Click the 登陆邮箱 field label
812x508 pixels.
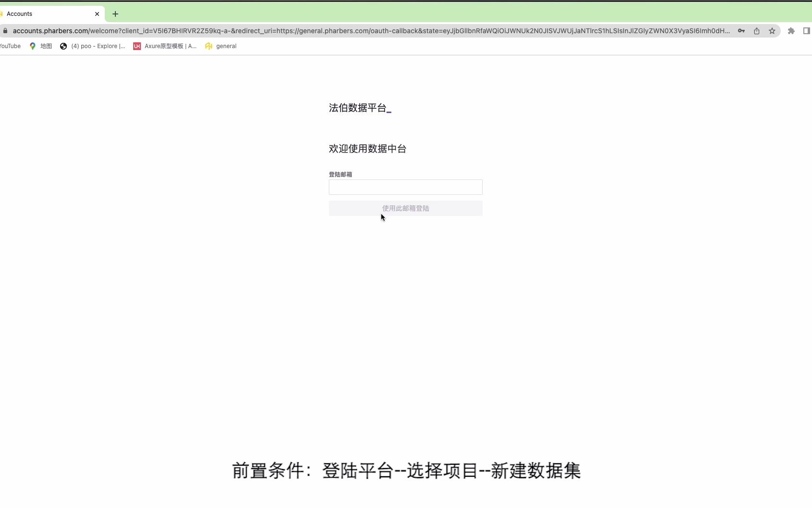tap(340, 175)
